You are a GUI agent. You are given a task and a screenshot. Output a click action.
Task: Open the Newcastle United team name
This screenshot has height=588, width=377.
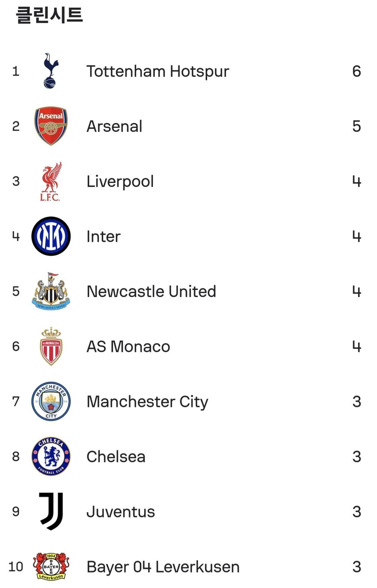coord(151,292)
